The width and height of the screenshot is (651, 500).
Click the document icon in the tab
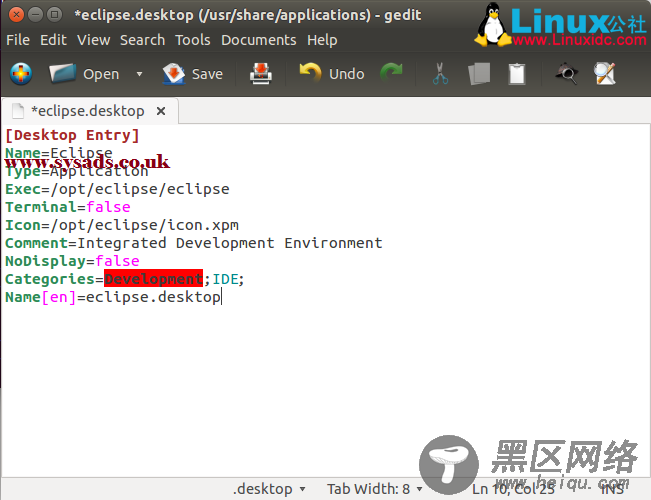18,111
